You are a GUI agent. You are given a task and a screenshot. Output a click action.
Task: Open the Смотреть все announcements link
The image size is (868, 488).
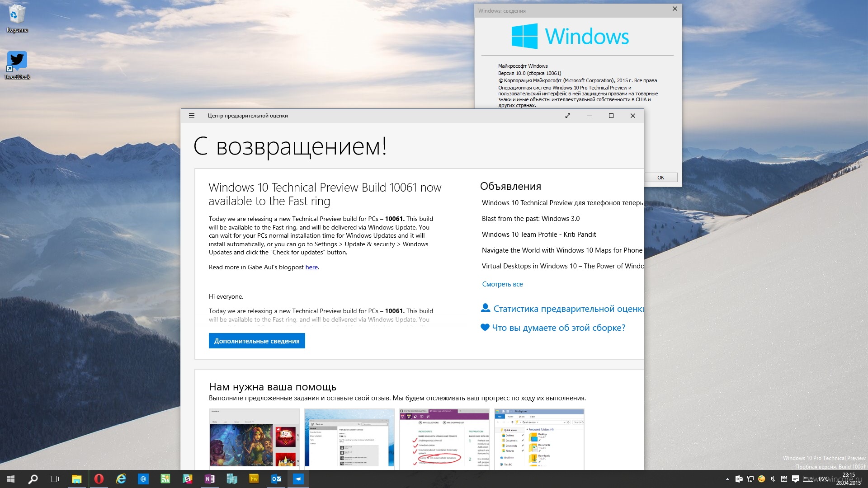502,284
